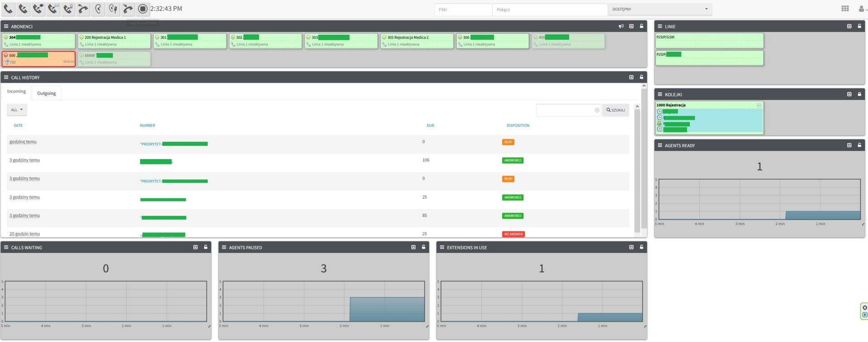Collapse the Agents Ready panel

(849, 145)
